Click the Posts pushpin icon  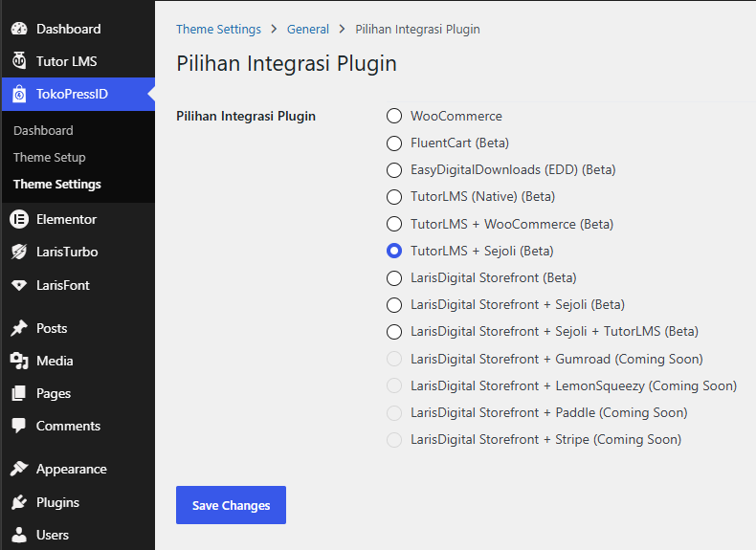pyautogui.click(x=19, y=328)
